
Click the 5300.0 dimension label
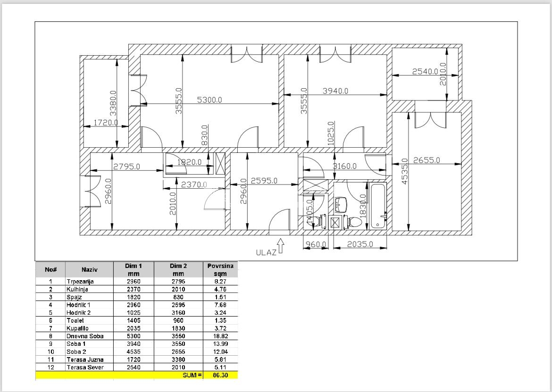[x=209, y=100]
